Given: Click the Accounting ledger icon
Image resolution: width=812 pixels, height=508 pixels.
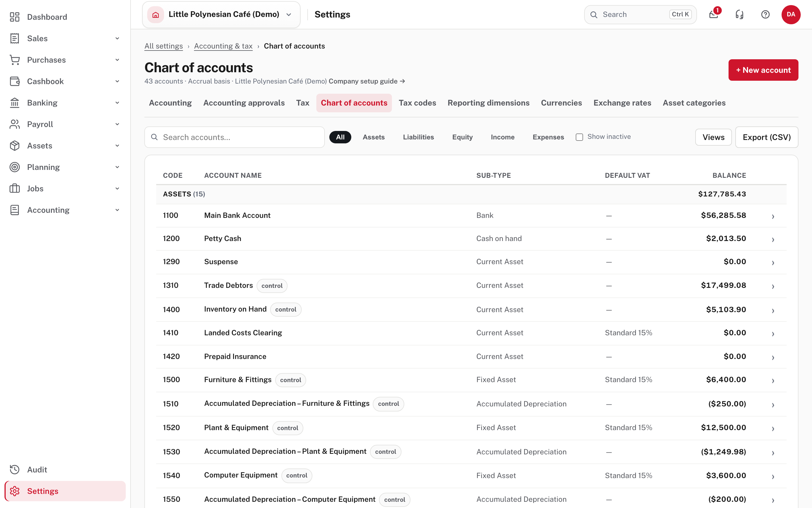Looking at the screenshot, I should pos(14,210).
